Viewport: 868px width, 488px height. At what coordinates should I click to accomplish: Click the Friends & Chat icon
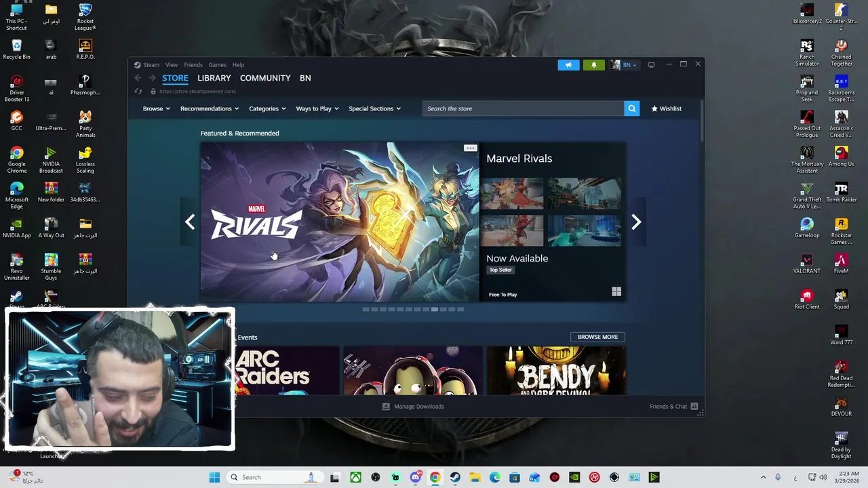tap(694, 406)
